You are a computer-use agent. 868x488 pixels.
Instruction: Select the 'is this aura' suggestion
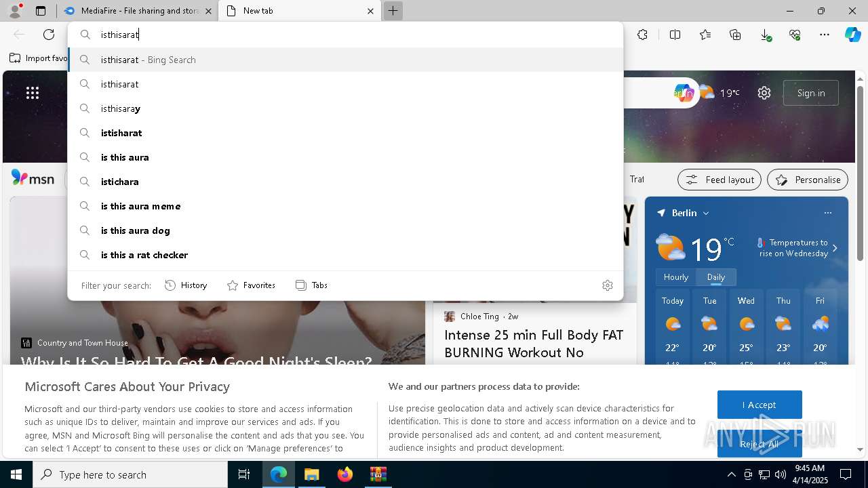(345, 157)
